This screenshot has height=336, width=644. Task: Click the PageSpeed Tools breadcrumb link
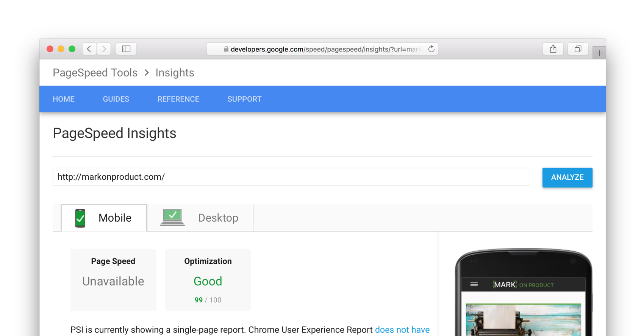[x=95, y=73]
